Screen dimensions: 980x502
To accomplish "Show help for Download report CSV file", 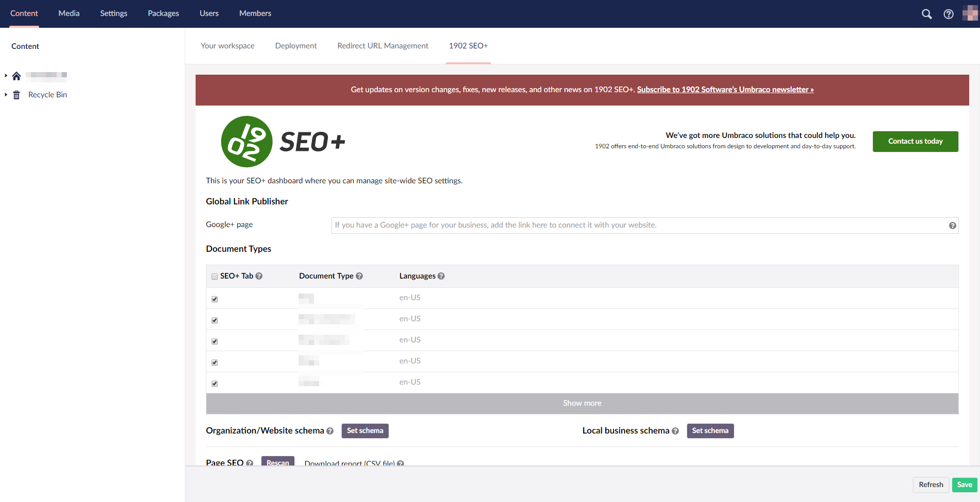I will coord(400,463).
